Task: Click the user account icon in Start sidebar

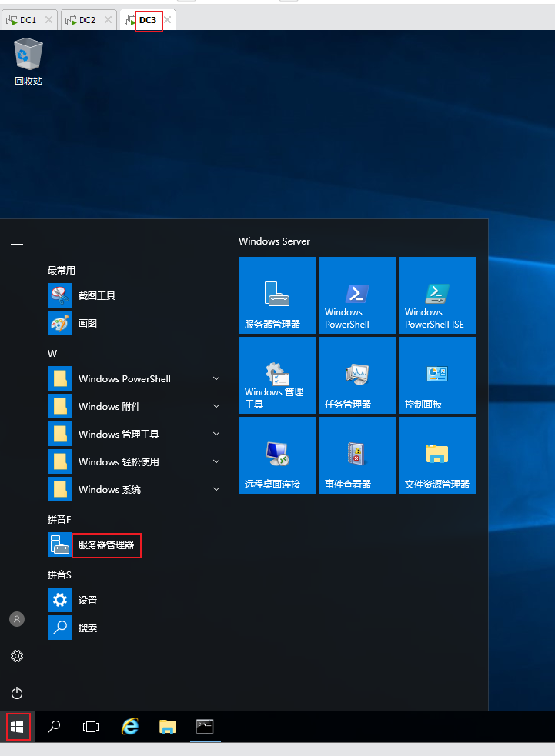Action: (x=17, y=619)
